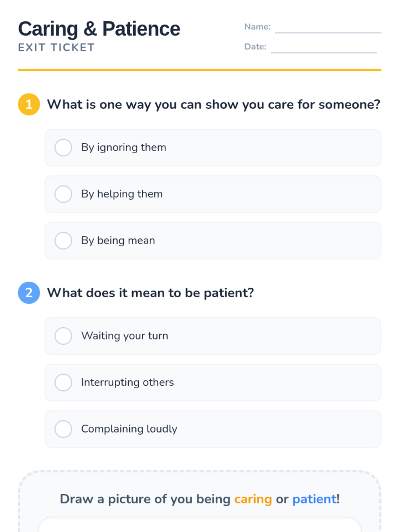399x532 pixels.
Task: Select "Waiting your turn" answer circle
Action: coord(63,336)
